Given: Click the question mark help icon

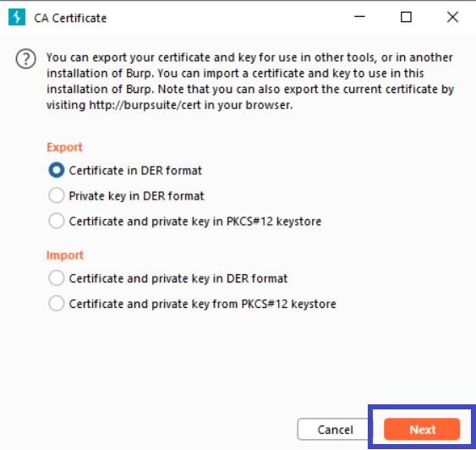Looking at the screenshot, I should tap(26, 59).
